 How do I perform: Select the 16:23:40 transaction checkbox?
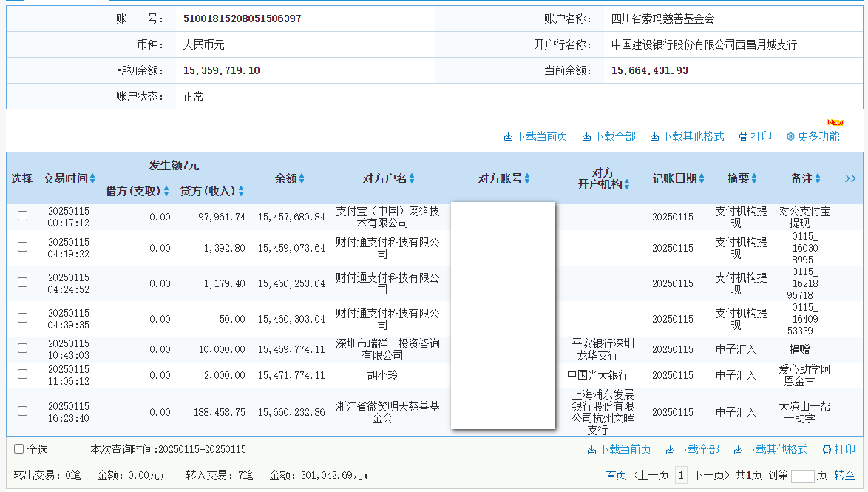[x=23, y=411]
